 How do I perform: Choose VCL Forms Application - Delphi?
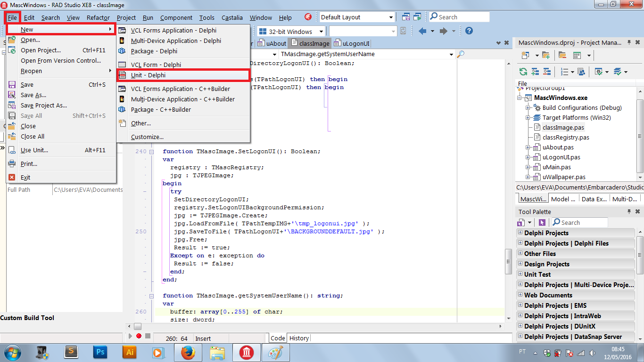[183, 30]
